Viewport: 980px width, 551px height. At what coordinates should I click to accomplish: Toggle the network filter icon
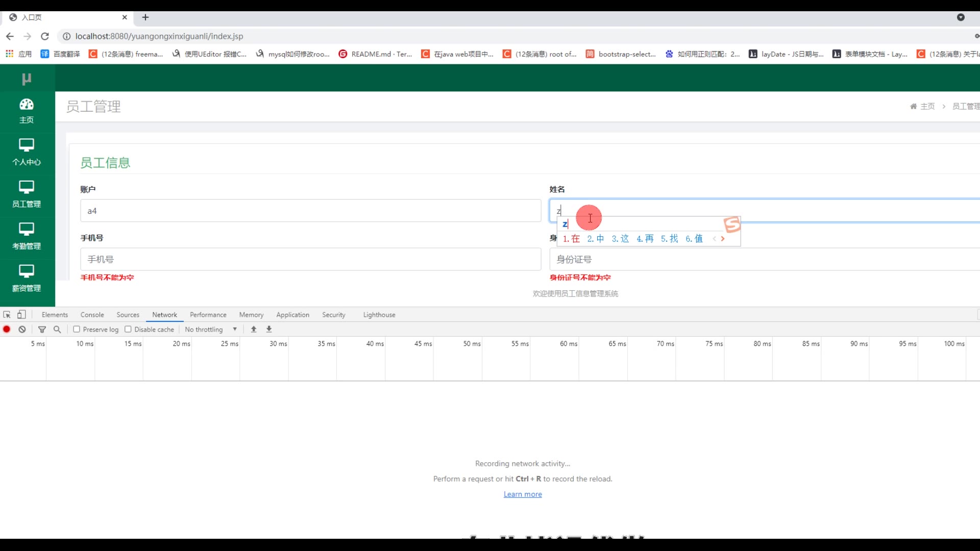42,329
